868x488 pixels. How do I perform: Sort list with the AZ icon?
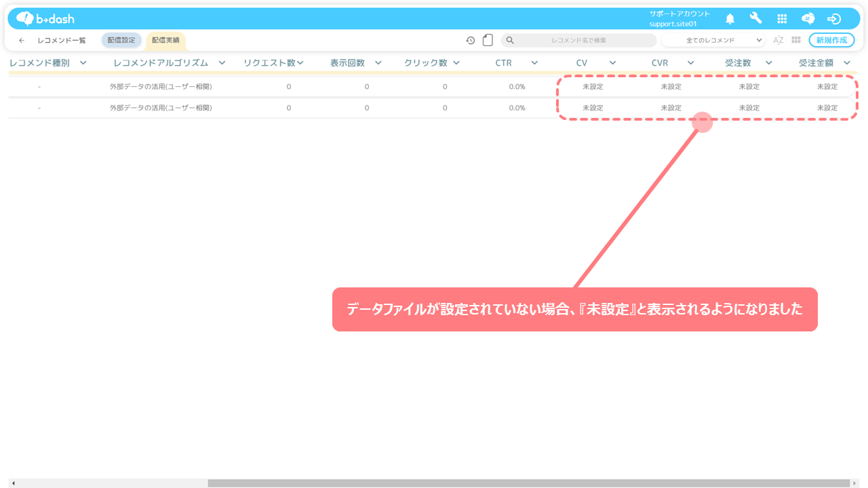click(x=778, y=40)
